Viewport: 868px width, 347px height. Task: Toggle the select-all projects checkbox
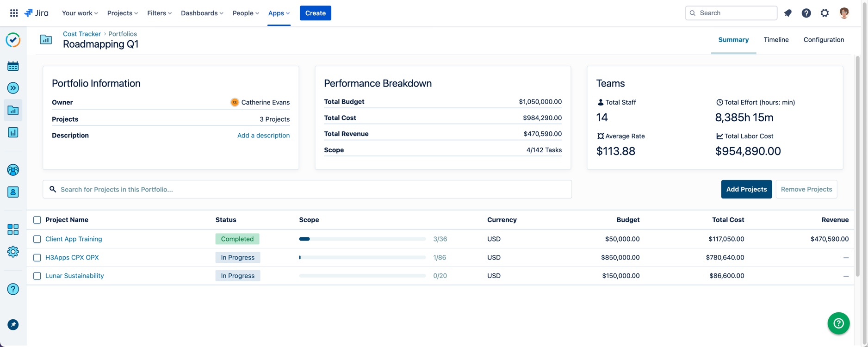tap(37, 220)
